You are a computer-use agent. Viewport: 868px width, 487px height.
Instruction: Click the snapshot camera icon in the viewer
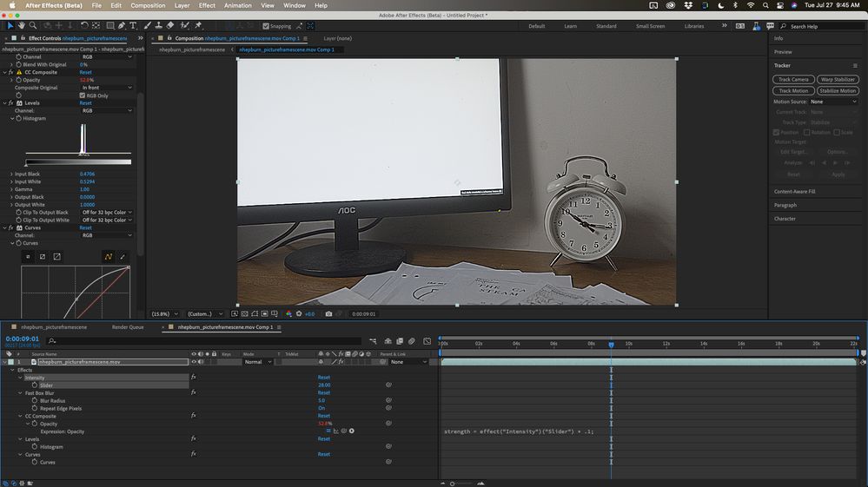click(328, 313)
